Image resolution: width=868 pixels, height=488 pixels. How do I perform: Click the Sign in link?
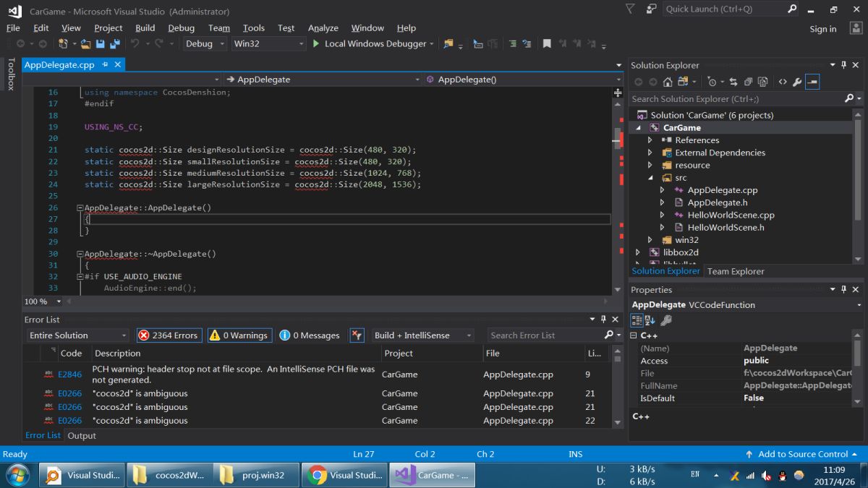pos(822,29)
